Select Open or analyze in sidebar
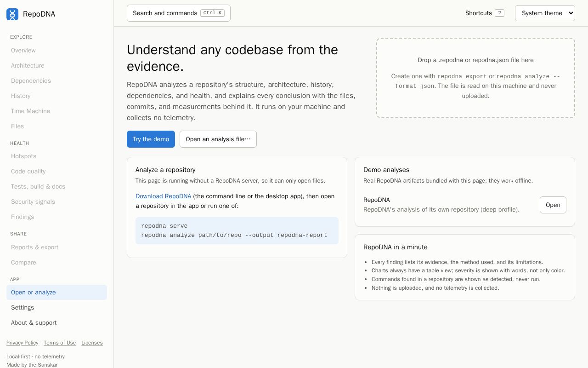 coord(57,292)
